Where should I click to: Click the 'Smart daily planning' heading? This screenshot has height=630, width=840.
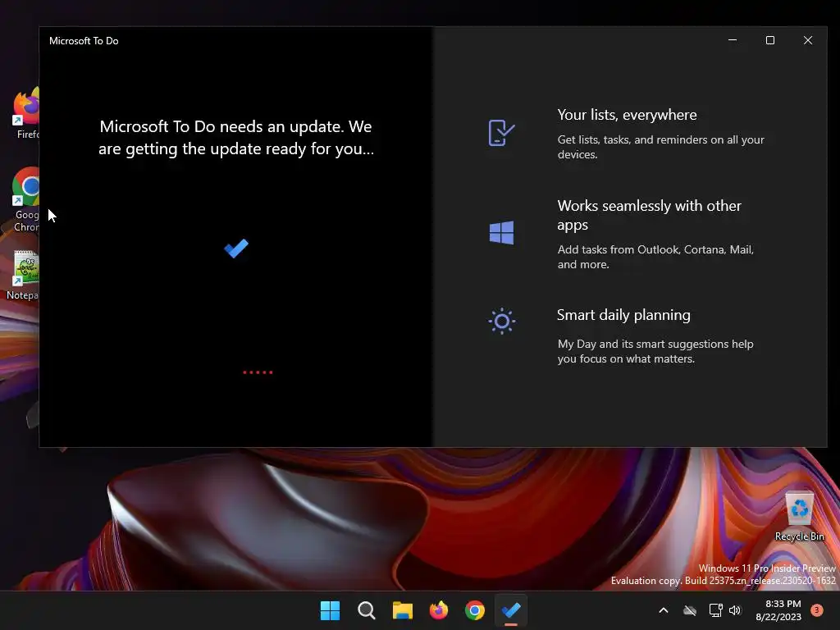click(x=623, y=315)
